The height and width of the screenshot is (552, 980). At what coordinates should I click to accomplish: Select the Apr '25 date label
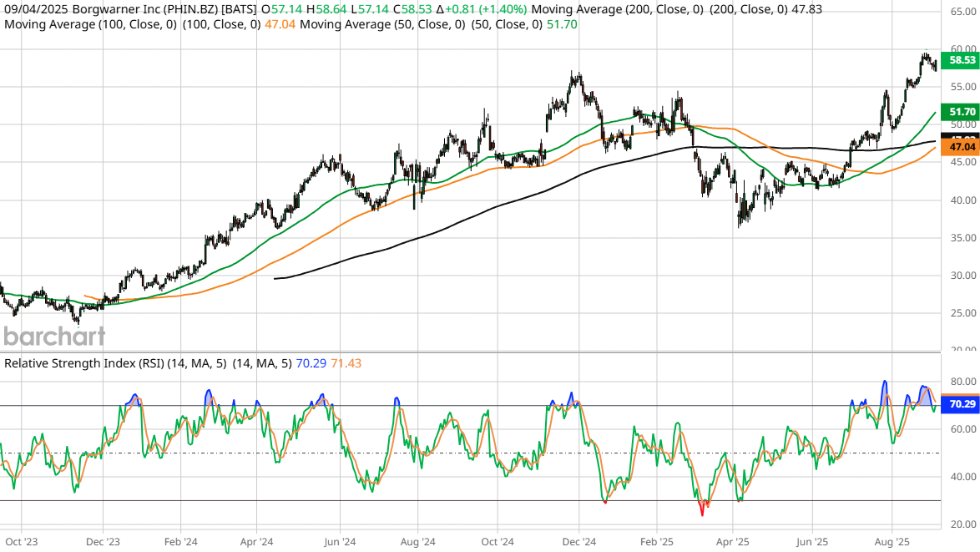pyautogui.click(x=733, y=541)
